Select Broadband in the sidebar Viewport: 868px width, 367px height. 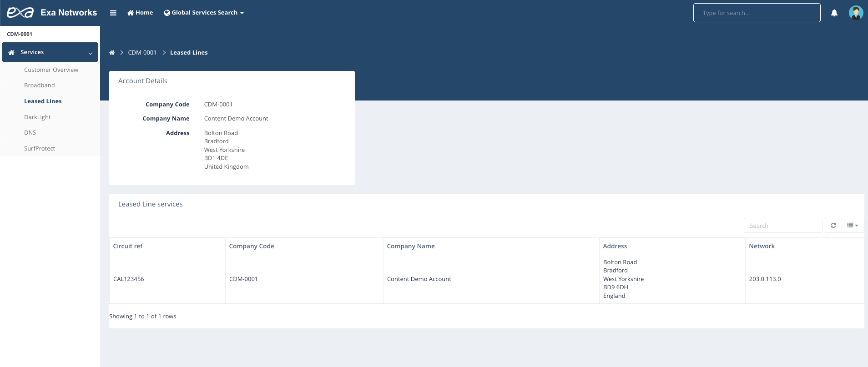tap(40, 85)
